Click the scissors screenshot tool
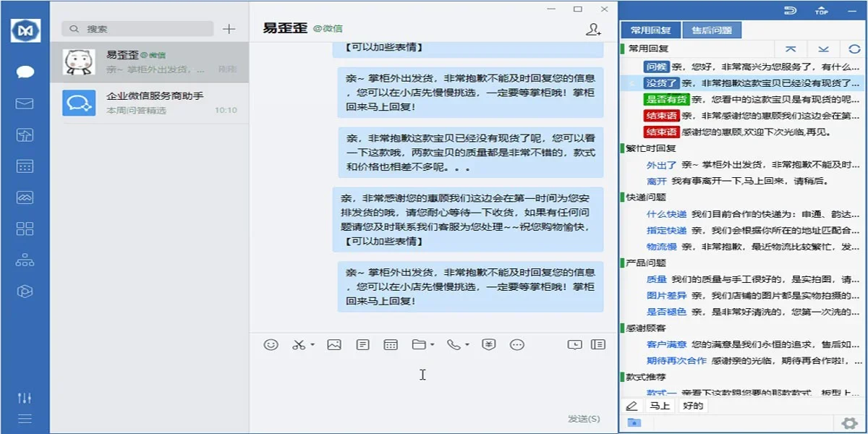Viewport: 868px width, 434px height. 299,345
